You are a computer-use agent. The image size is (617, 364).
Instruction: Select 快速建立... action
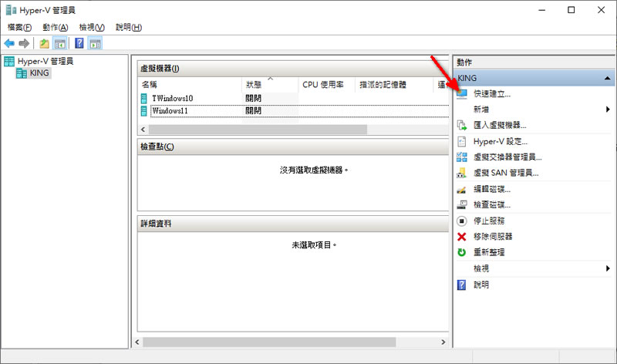(x=492, y=94)
